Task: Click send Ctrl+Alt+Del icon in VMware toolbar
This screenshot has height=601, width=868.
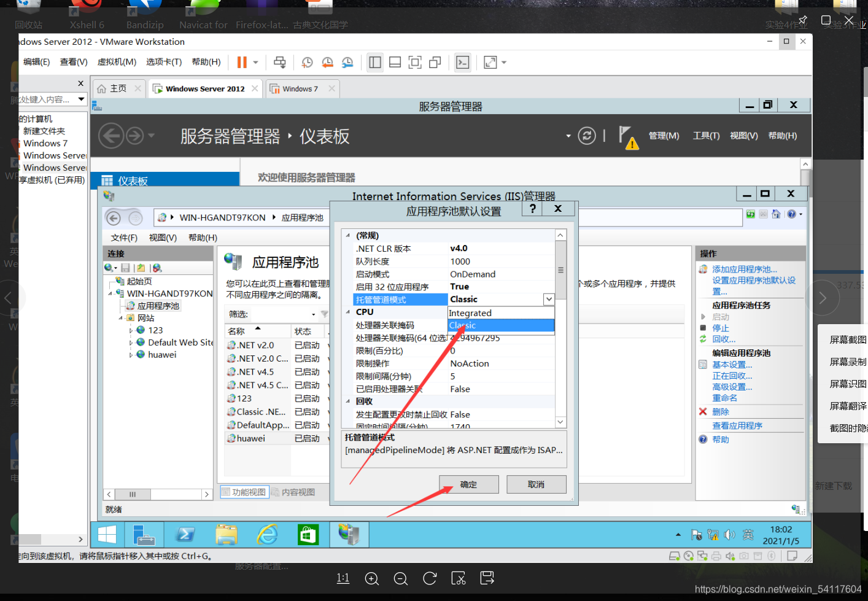Action: click(280, 63)
